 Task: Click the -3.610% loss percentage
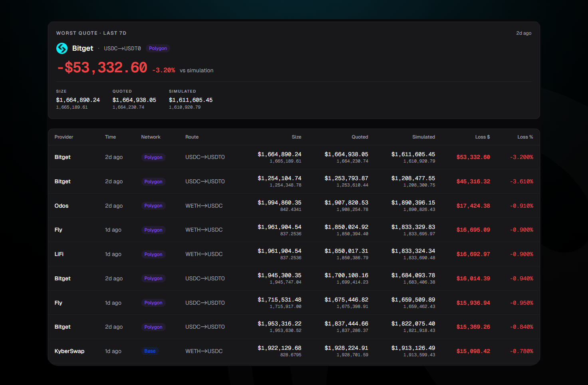pyautogui.click(x=522, y=181)
